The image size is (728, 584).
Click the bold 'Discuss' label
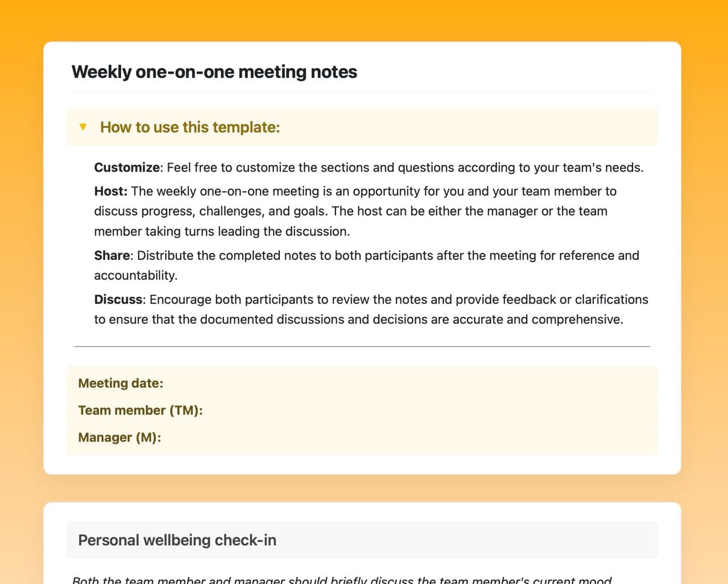pyautogui.click(x=118, y=300)
